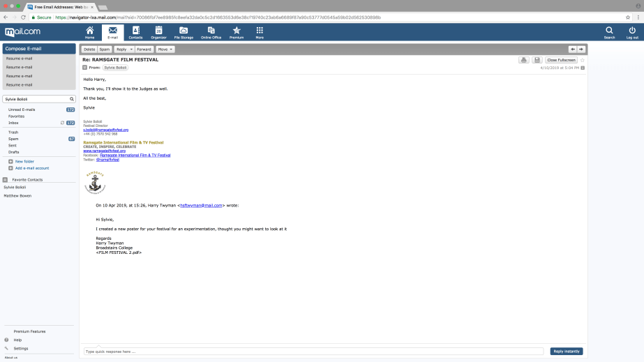This screenshot has height=362, width=644.
Task: Open the Premium star section
Action: tap(237, 32)
